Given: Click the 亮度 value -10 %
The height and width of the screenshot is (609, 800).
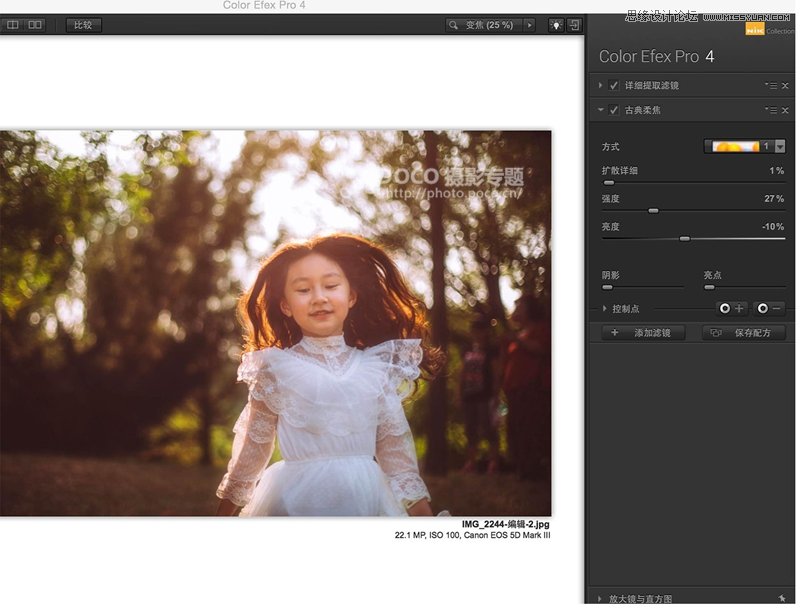Looking at the screenshot, I should pos(773,226).
